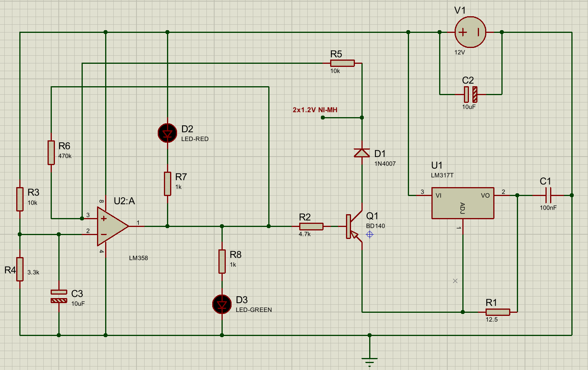Select the red LED D2 symbol
Image resolution: width=588 pixels, height=370 pixels.
tap(167, 133)
